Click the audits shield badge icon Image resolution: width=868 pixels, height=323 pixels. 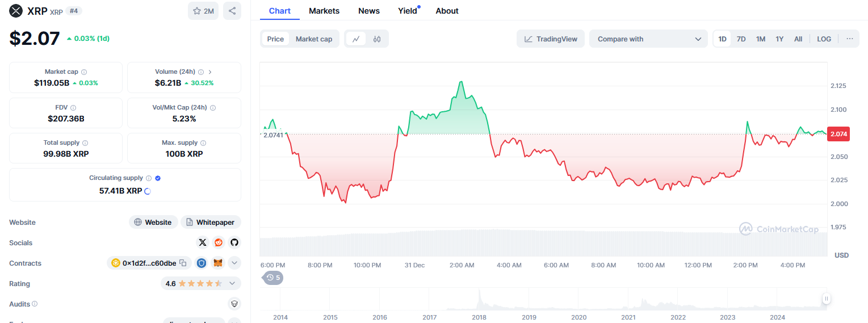pyautogui.click(x=234, y=304)
